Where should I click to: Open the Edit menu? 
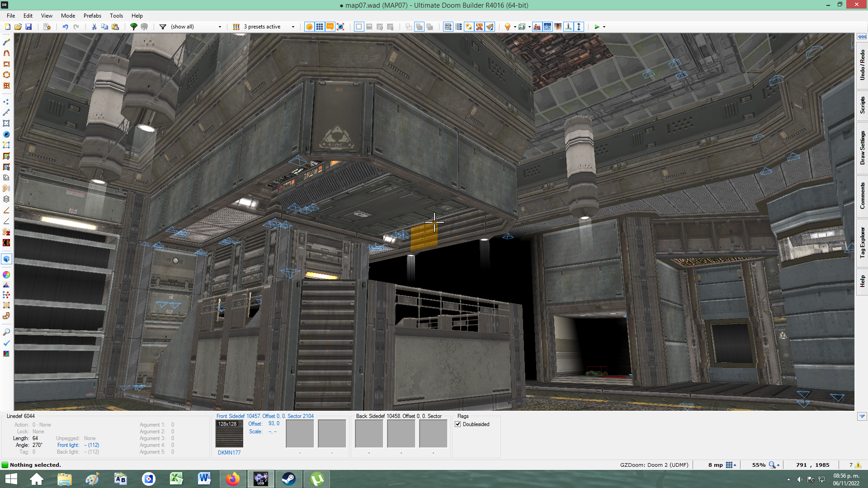pos(28,15)
